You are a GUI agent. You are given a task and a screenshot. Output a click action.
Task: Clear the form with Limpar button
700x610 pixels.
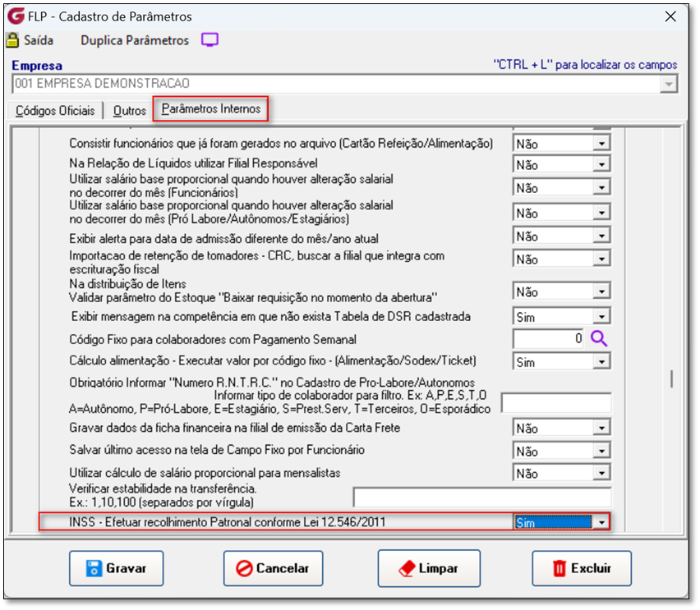[x=429, y=568]
